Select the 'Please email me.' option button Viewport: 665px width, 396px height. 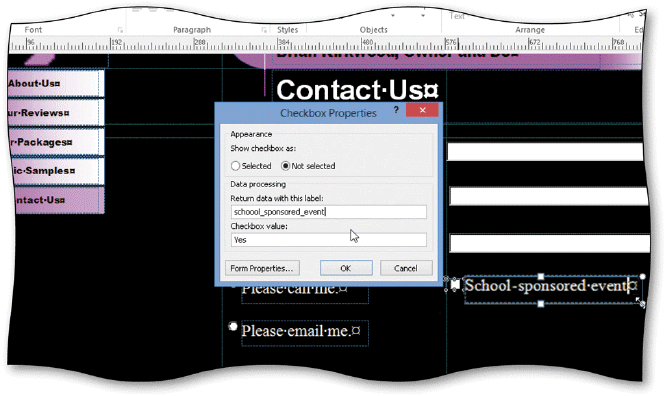click(232, 326)
